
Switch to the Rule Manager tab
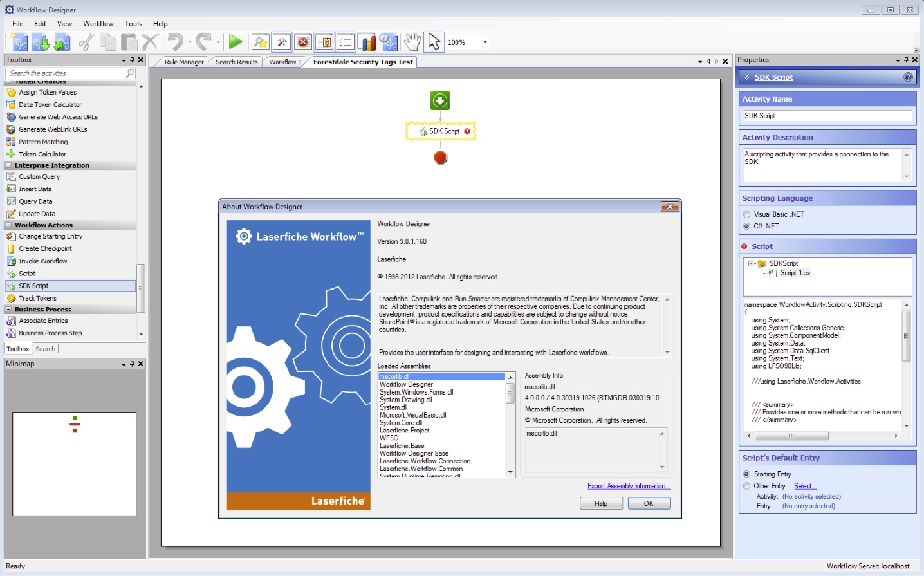tap(184, 62)
